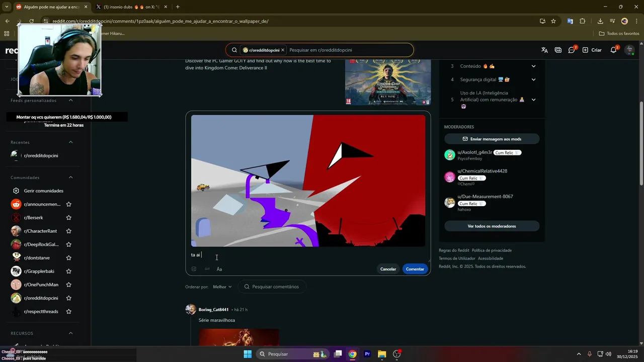This screenshot has width=644, height=362.
Task: Click the attached wallpaper image in comment box
Action: [x=308, y=180]
